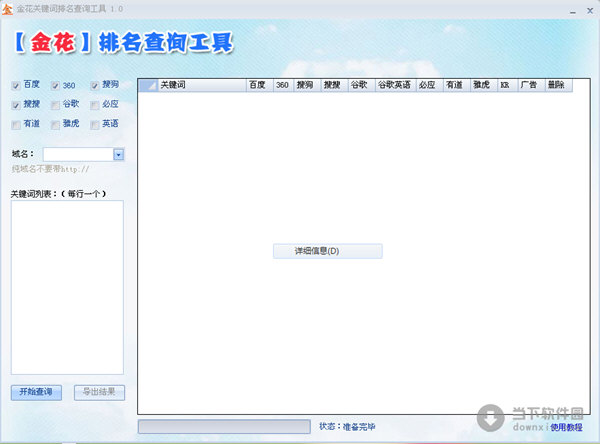Minimize the 金花 ranking tool window
Screen dimensions: 600x444
(x=572, y=11)
